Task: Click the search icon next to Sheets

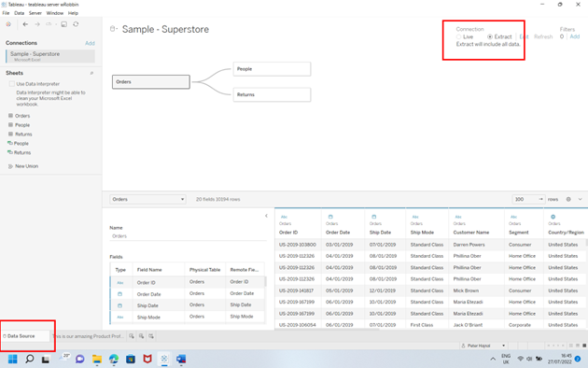Action: click(x=91, y=73)
